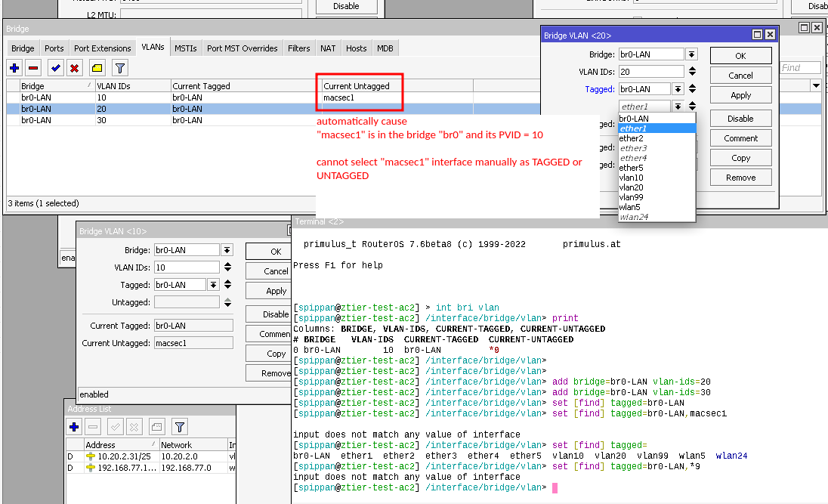
Task: Click Remove in Bridge VLAN <20> dialog
Action: coord(740,178)
